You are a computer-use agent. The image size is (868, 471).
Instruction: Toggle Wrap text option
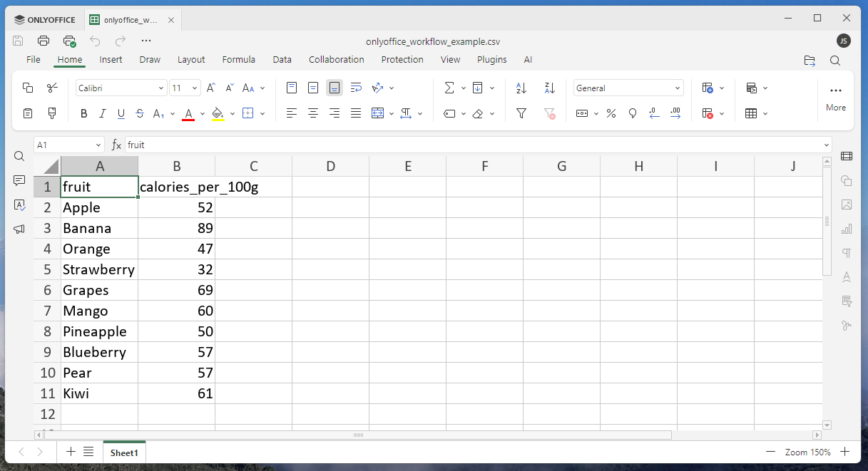[x=356, y=88]
